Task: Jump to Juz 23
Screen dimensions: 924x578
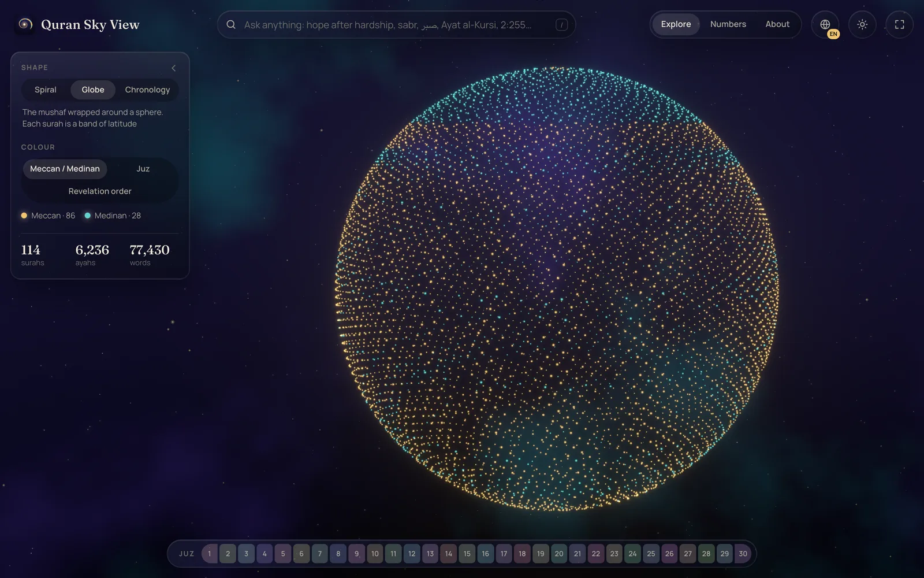Action: pyautogui.click(x=614, y=554)
